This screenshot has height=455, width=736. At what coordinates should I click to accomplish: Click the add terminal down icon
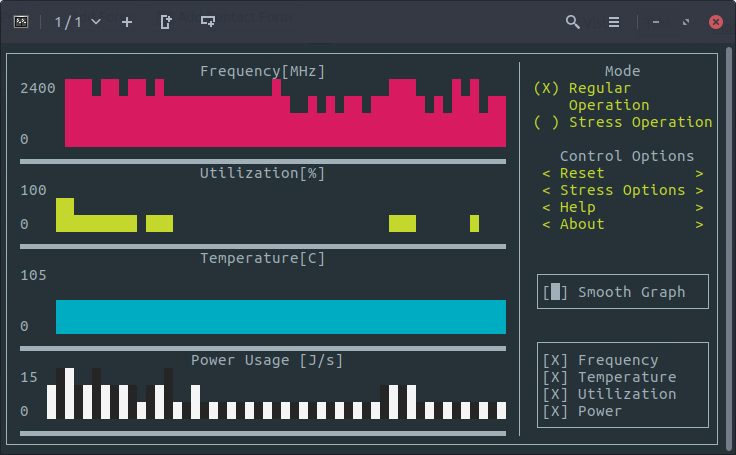pos(207,21)
